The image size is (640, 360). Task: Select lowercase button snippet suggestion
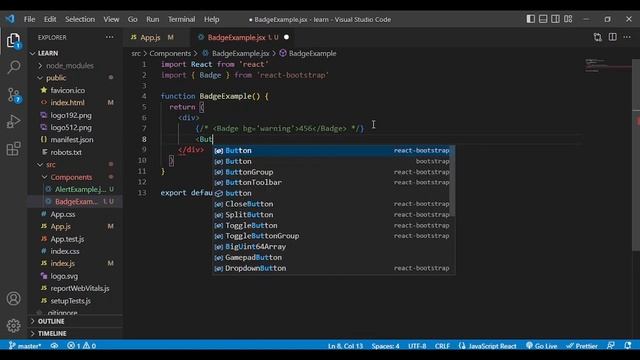coord(331,193)
